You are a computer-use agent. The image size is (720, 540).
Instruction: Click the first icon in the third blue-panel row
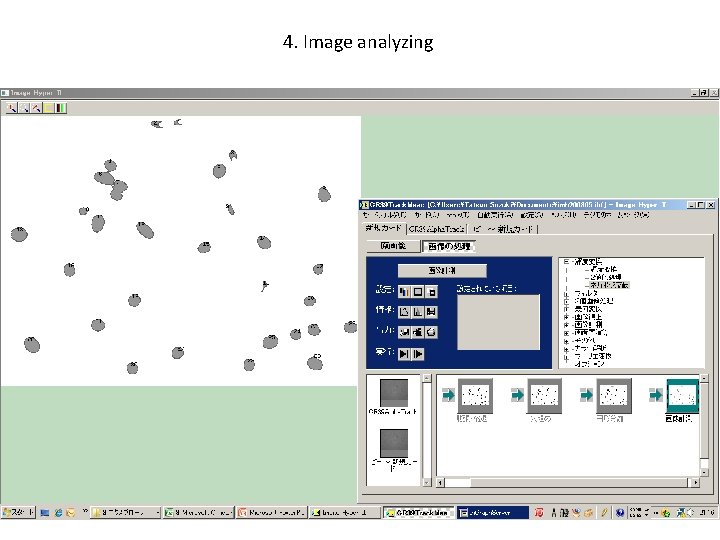click(x=405, y=332)
